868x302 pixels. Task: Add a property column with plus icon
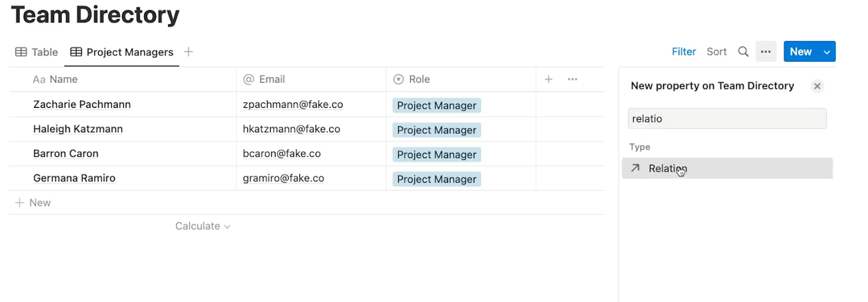[x=548, y=79]
